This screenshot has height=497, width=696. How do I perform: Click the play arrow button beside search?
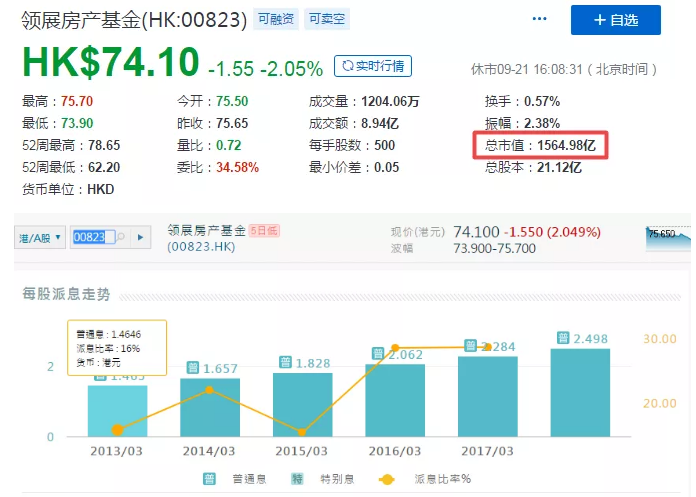[140, 237]
